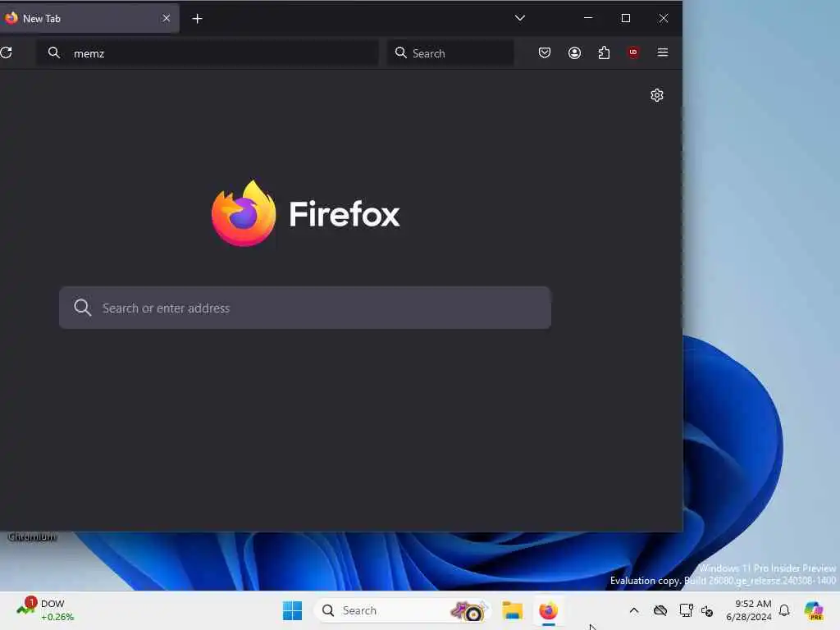Open the DOW stock widget
Screen dimensions: 840x630
[x=45, y=610]
